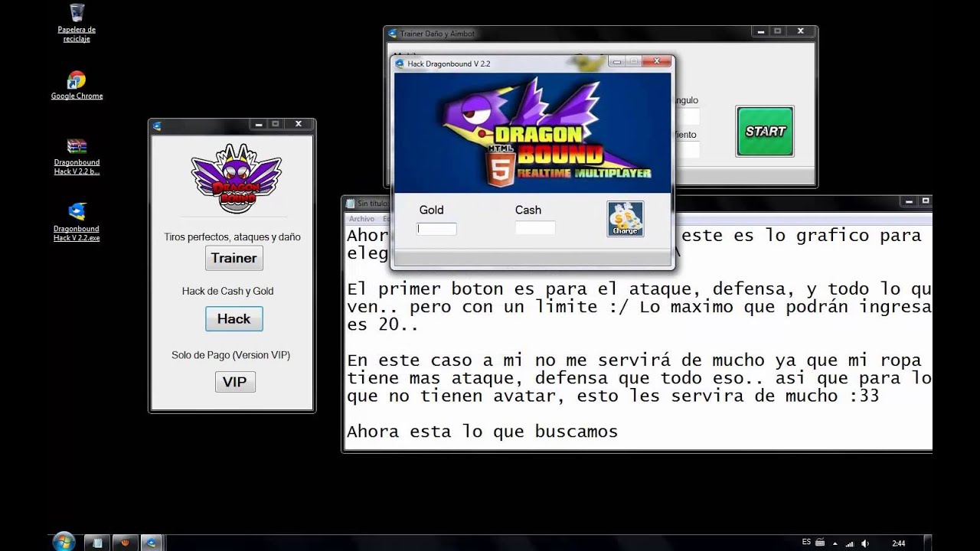Show hidden system tray icons
The height and width of the screenshot is (551, 980).
pos(835,543)
